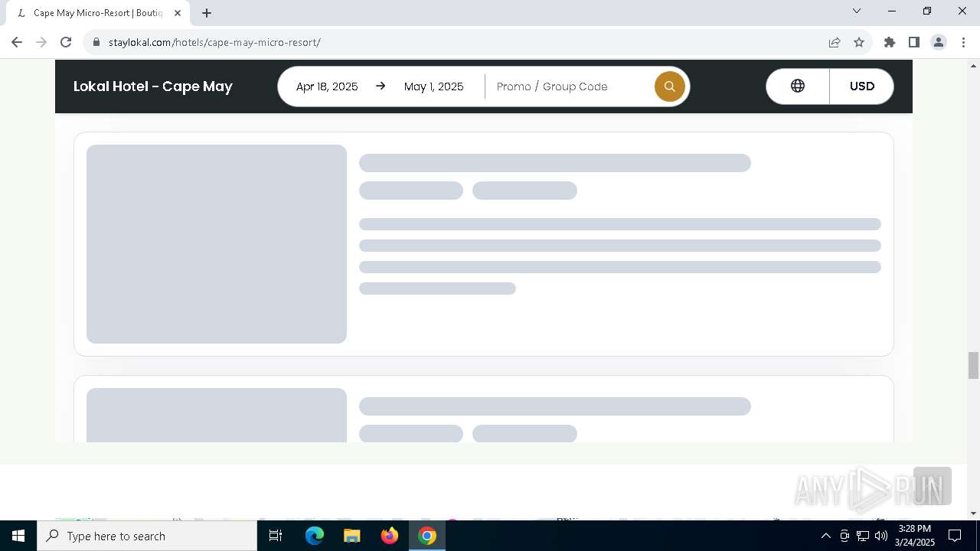Open Task View on the taskbar
Image resolution: width=980 pixels, height=551 pixels.
coord(276,536)
